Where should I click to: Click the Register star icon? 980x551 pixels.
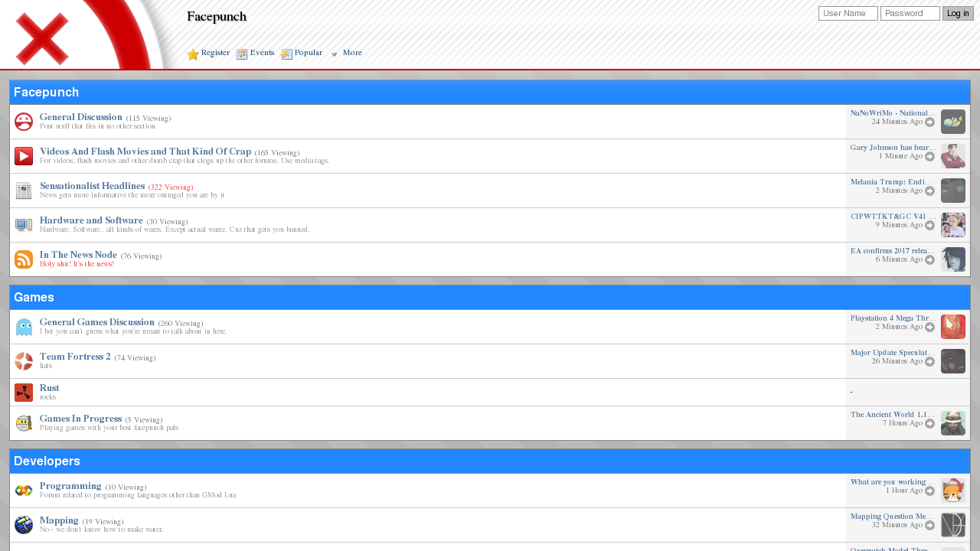click(x=193, y=54)
